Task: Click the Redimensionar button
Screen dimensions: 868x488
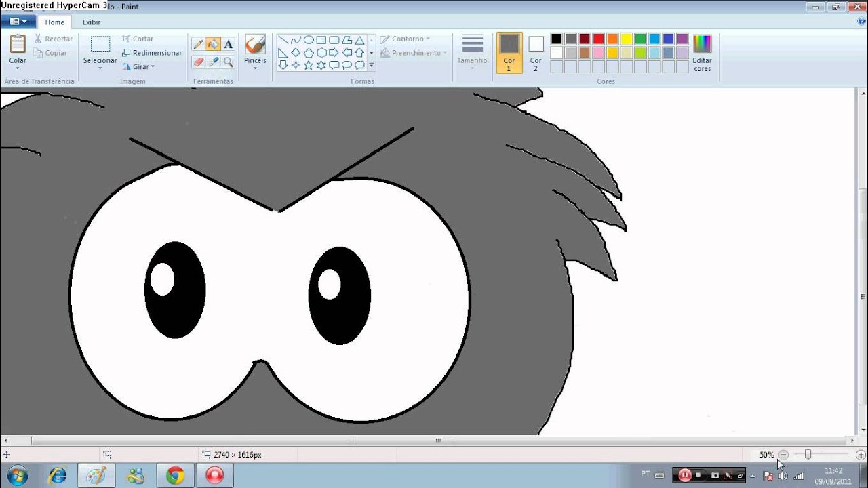Action: 152,53
